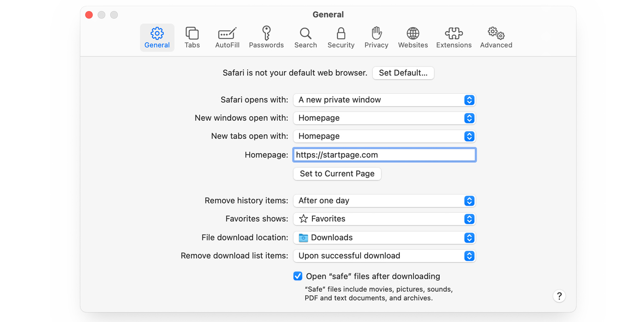Select the General settings tab

tap(157, 38)
